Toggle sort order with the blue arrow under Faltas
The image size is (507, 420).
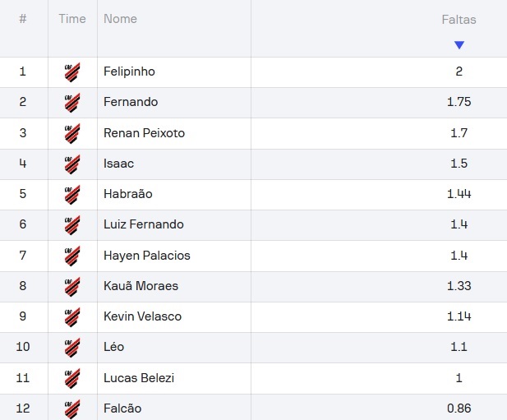click(459, 45)
